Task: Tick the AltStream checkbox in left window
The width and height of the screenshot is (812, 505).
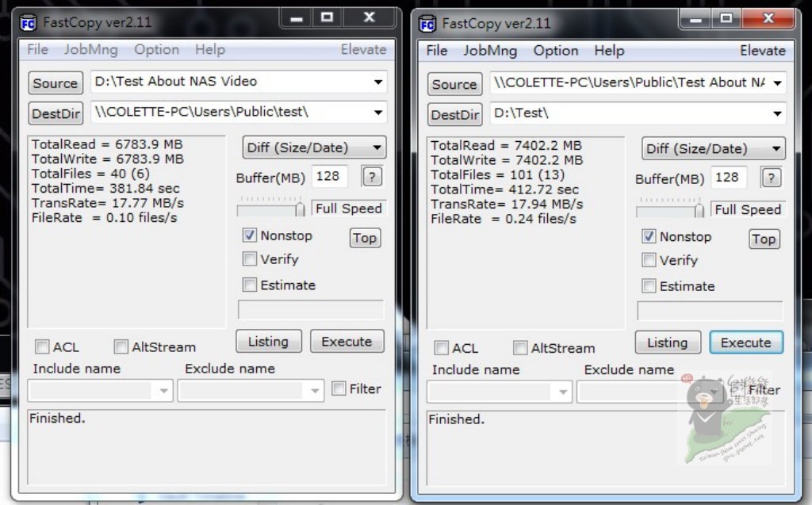Action: pyautogui.click(x=121, y=346)
